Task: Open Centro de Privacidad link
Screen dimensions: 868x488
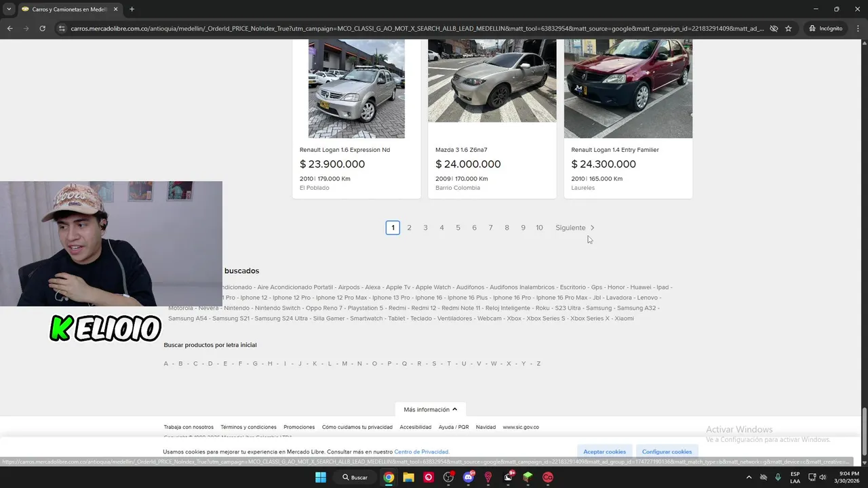Action: click(x=422, y=451)
